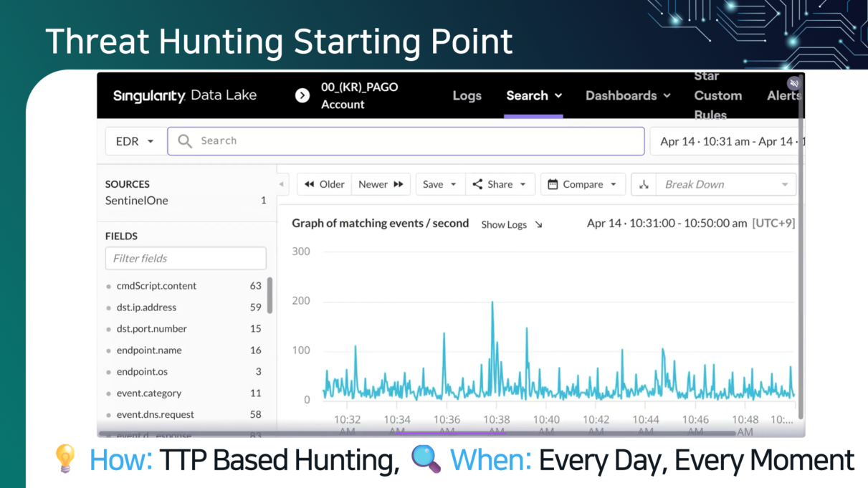Click the "Graph of matching events / second" title
This screenshot has width=868, height=488.
pos(380,224)
